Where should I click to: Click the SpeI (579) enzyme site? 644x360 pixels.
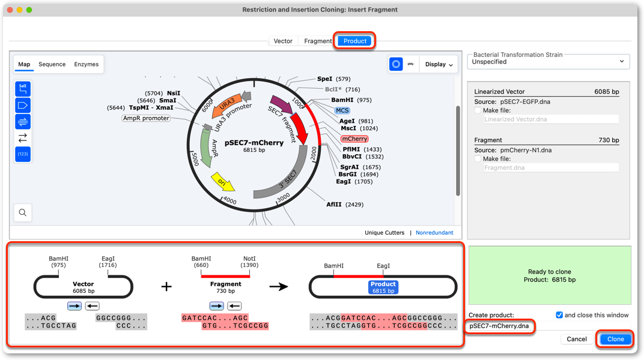(x=333, y=79)
